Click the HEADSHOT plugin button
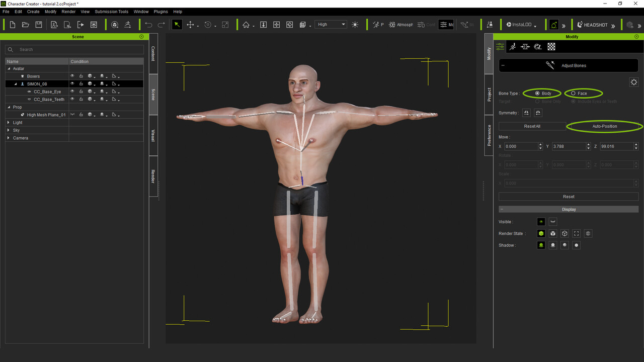The height and width of the screenshot is (362, 644). [x=592, y=25]
